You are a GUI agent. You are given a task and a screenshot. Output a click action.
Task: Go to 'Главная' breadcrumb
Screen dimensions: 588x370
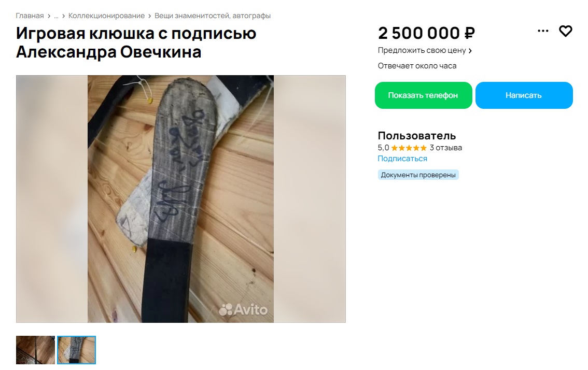click(x=30, y=16)
